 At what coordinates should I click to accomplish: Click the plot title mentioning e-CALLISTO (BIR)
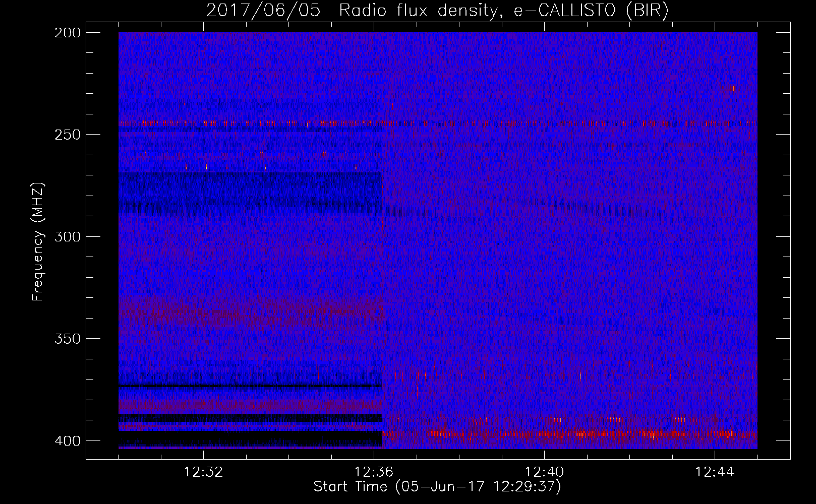437,11
